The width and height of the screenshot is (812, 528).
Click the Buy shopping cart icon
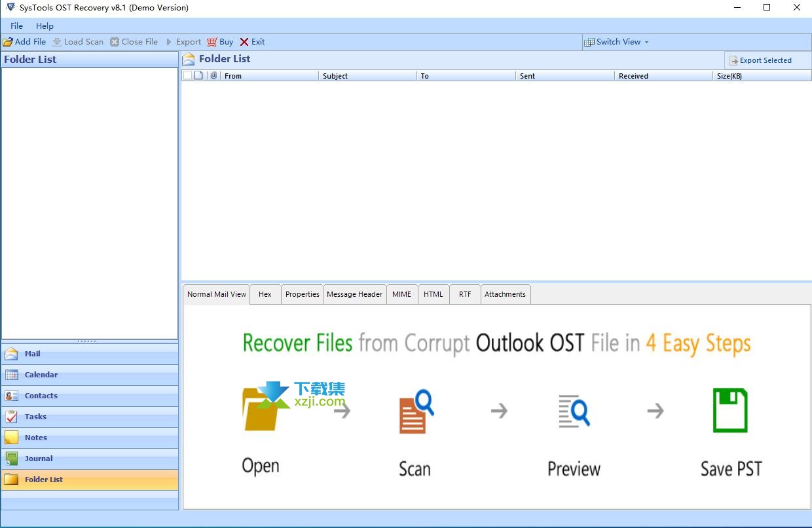click(x=212, y=42)
